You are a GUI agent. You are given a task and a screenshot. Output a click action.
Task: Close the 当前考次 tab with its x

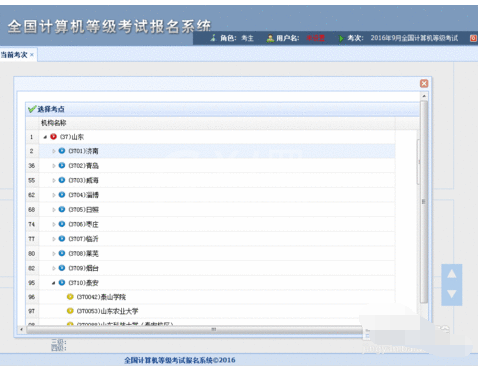click(32, 55)
